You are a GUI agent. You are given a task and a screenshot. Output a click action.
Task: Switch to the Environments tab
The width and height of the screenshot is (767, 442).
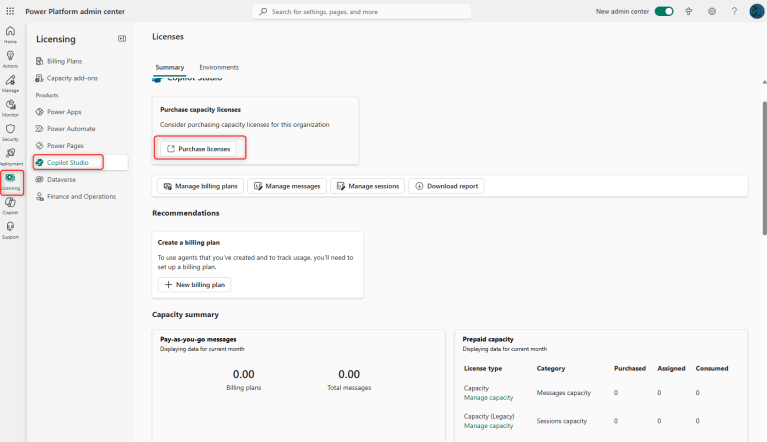[x=219, y=67]
